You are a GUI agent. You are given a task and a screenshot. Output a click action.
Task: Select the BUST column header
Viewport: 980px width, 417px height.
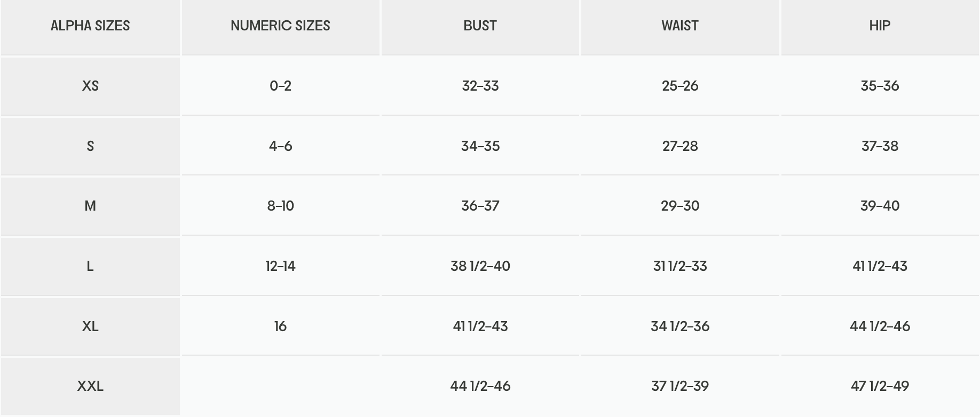[480, 26]
